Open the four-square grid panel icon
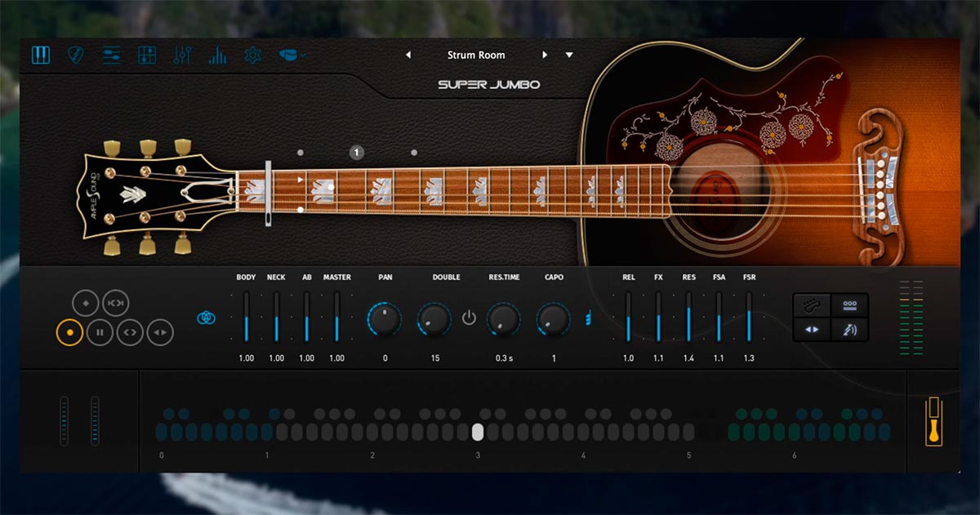The width and height of the screenshot is (980, 515). (x=147, y=55)
